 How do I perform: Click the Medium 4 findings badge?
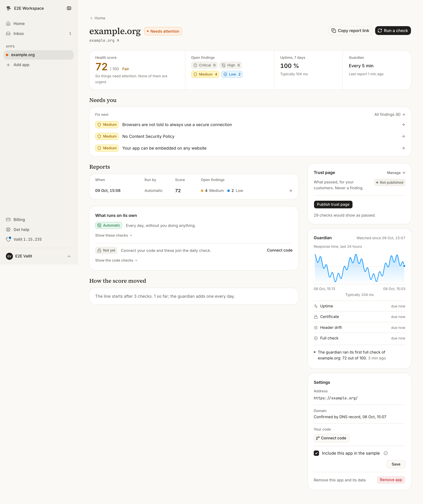tap(205, 74)
